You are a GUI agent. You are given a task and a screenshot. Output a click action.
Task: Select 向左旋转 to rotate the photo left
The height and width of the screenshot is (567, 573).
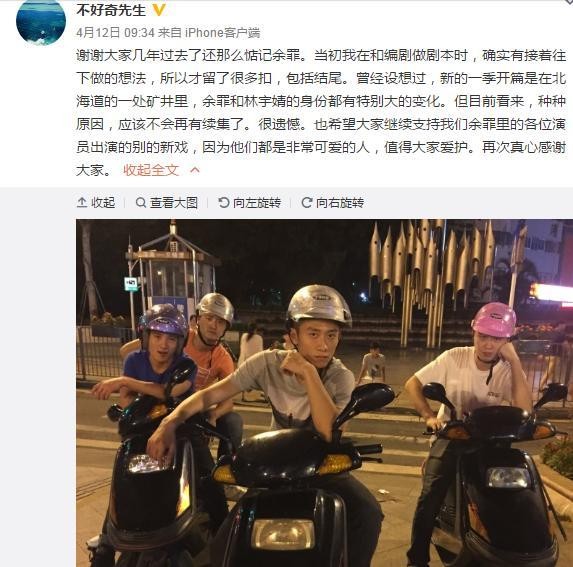257,202
